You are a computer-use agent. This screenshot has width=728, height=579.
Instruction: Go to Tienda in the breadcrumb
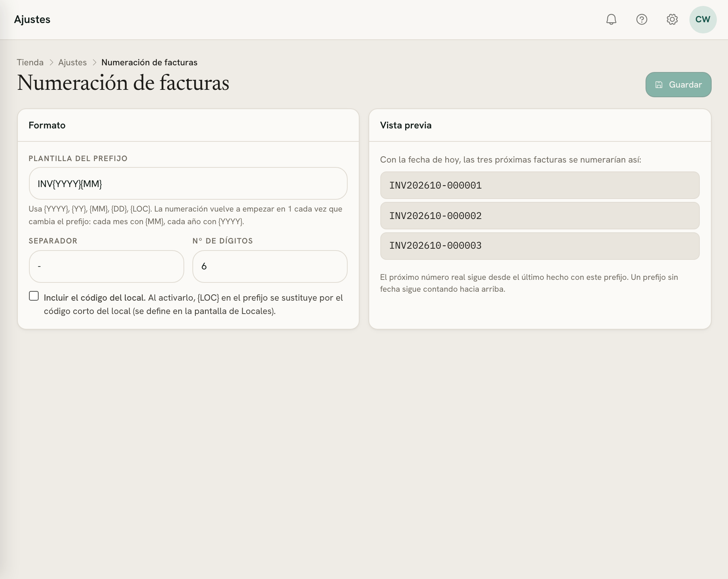30,62
